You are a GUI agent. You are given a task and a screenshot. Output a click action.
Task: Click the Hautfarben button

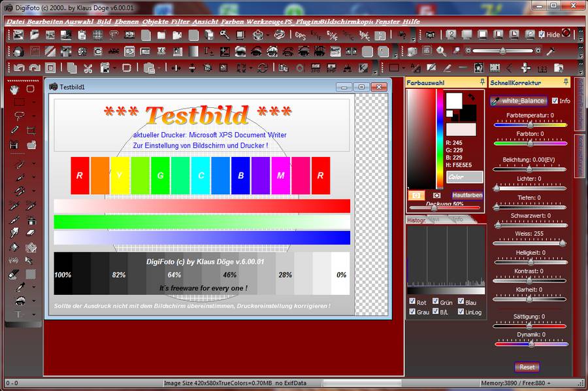tap(467, 195)
